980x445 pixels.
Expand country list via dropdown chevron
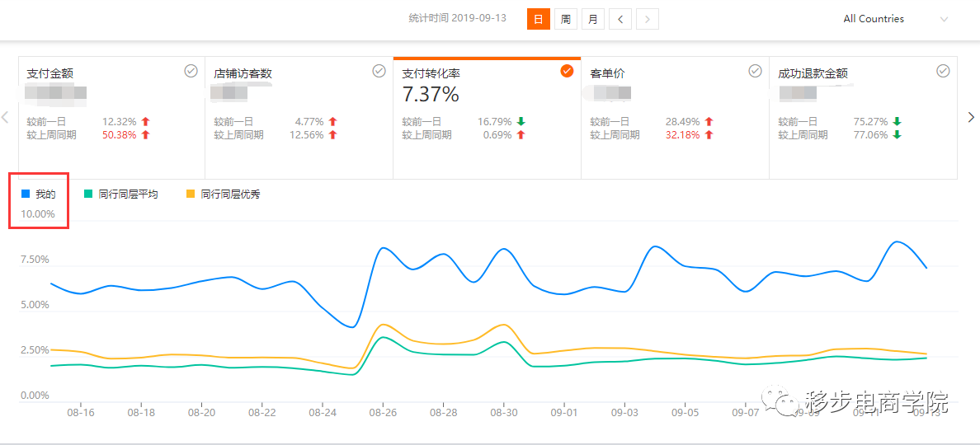[x=944, y=19]
